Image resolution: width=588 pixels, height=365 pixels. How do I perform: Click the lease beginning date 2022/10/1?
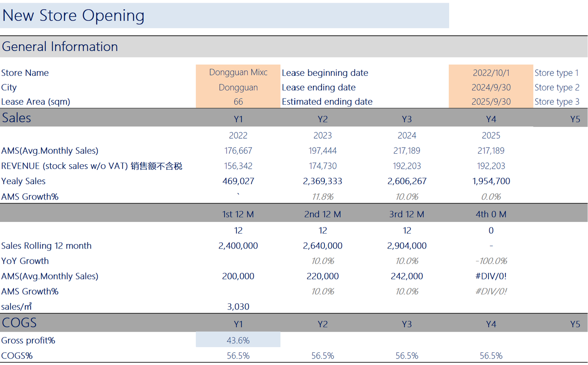(491, 73)
